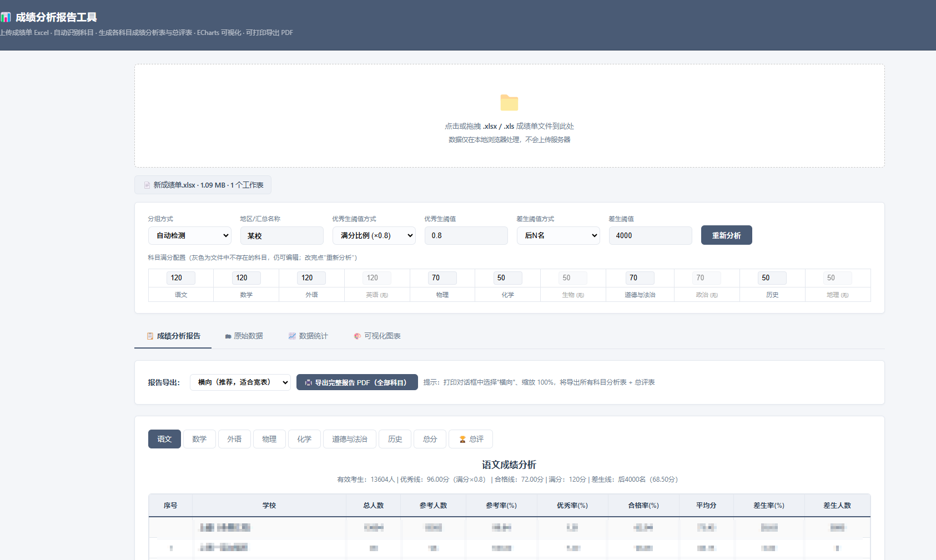Click the 语文成绩分析 heading
This screenshot has height=560, width=936.
[x=509, y=465]
